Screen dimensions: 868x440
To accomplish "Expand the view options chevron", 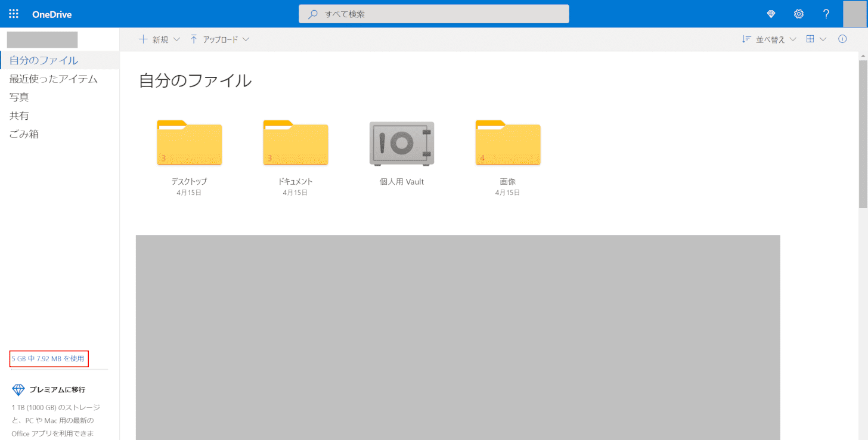I will coord(823,39).
